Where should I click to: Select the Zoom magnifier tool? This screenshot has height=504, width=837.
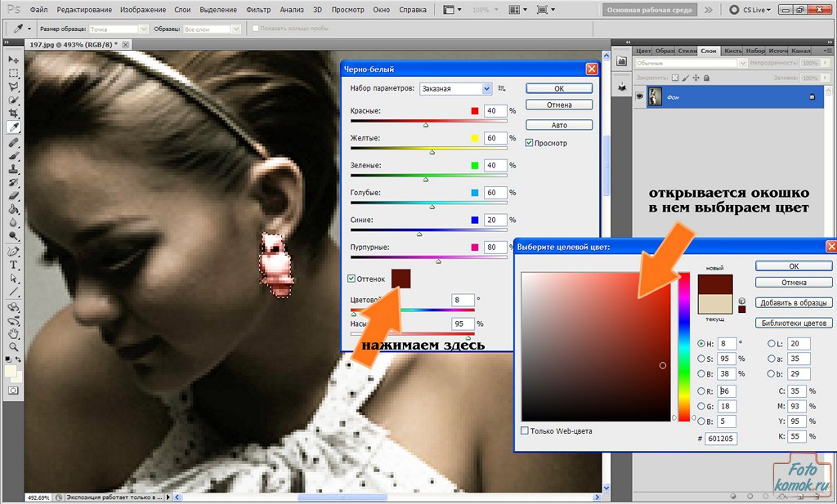[14, 346]
